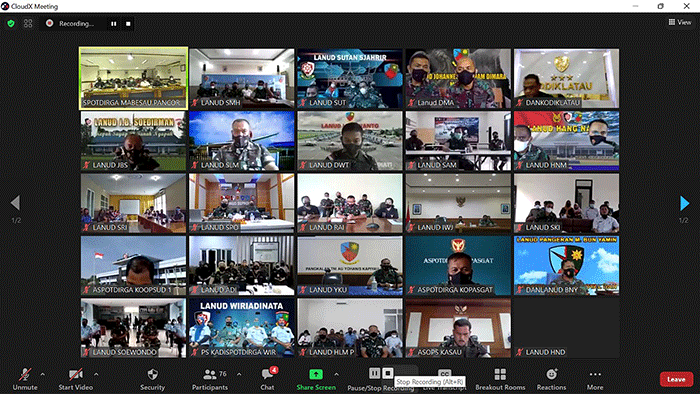Click muted mic icon on DANKODIKLATAU tile
700x394 pixels.
(x=520, y=103)
